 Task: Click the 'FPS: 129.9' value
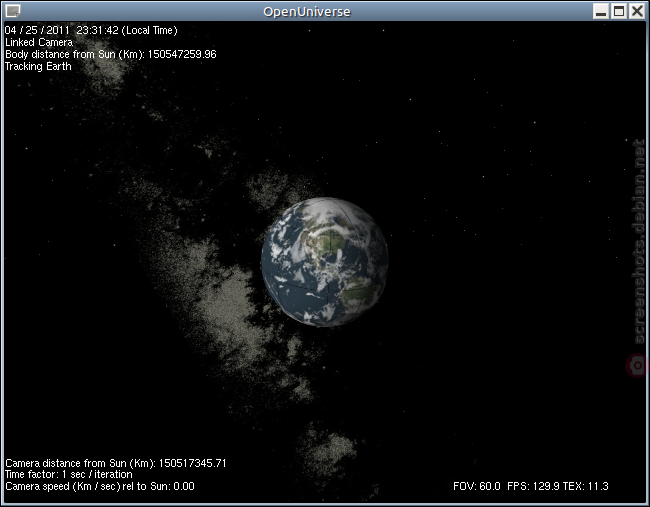[533, 486]
